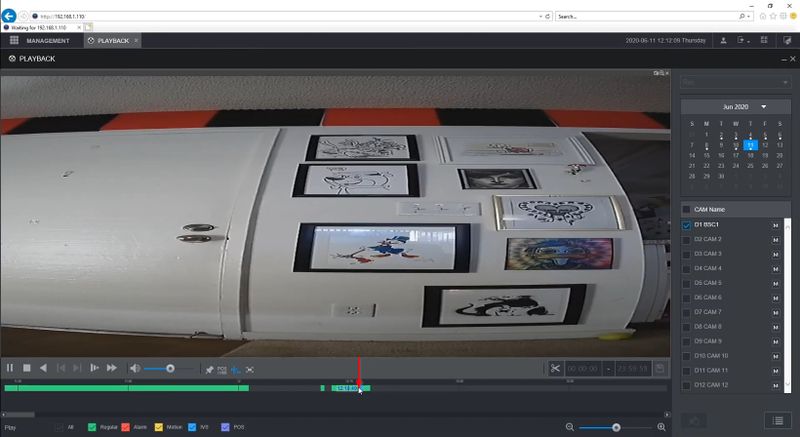The height and width of the screenshot is (437, 800).
Task: Click the green recording segment on the timeline
Action: [x=127, y=388]
